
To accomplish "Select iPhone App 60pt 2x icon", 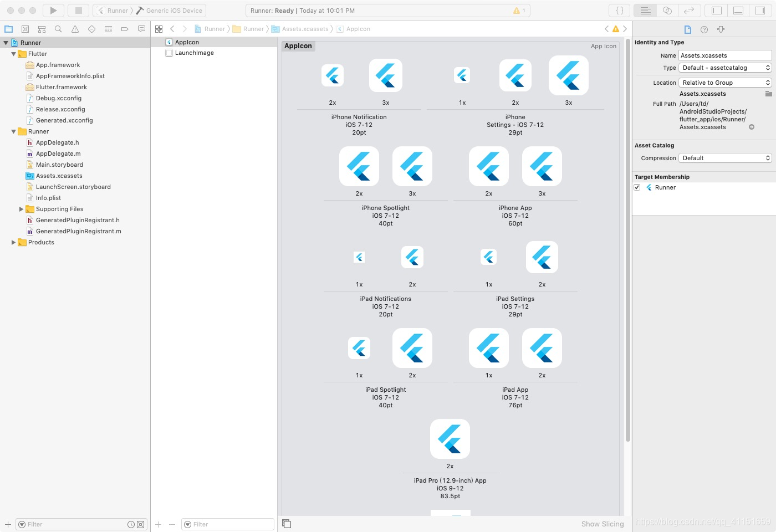I will (489, 166).
